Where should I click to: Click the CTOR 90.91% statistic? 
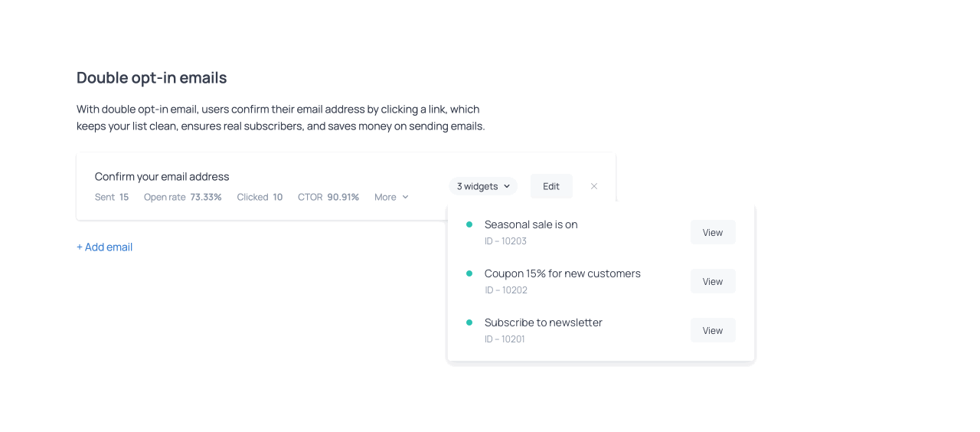point(328,197)
